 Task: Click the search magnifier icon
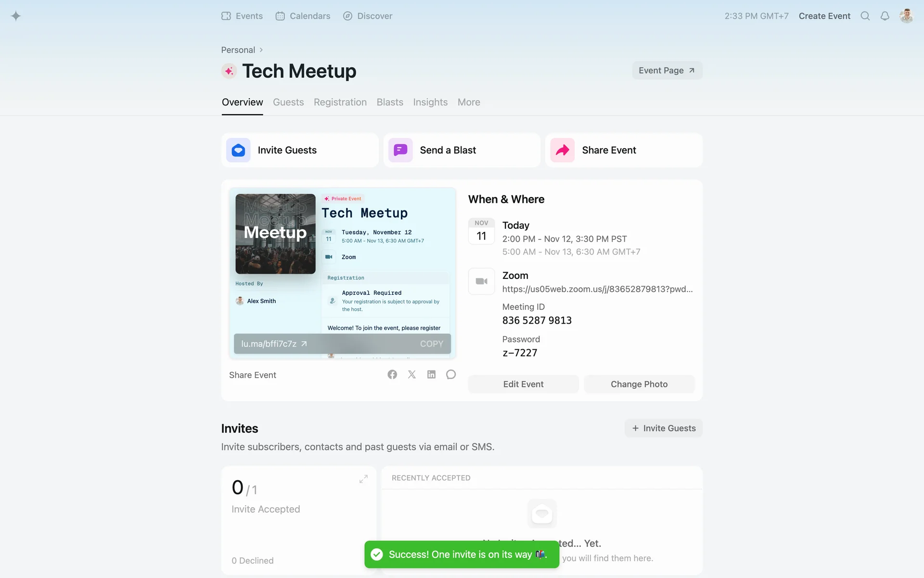[865, 16]
